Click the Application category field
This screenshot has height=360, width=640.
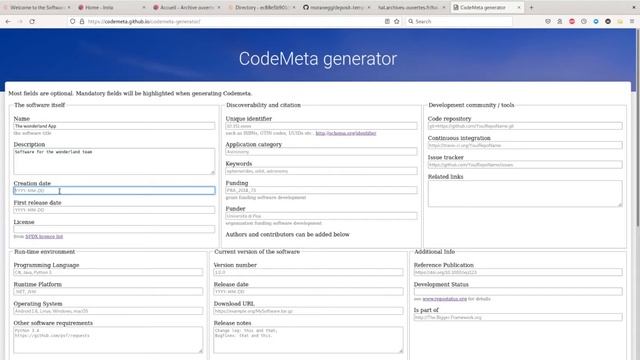pos(321,152)
